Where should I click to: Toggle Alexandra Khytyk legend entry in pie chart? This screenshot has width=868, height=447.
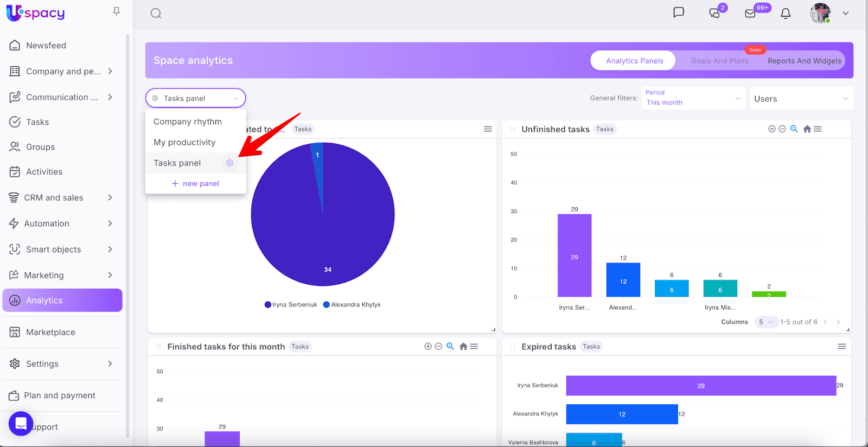click(x=352, y=305)
